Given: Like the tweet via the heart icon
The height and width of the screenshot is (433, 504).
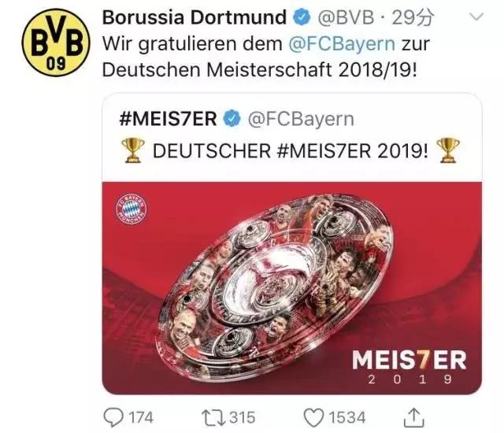Looking at the screenshot, I should point(313,417).
